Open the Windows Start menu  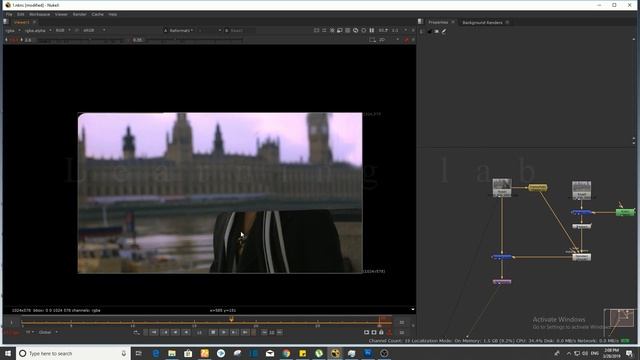[8, 353]
